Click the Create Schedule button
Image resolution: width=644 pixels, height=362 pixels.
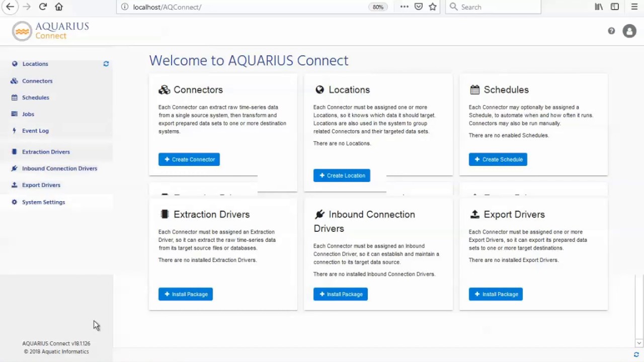pyautogui.click(x=498, y=159)
